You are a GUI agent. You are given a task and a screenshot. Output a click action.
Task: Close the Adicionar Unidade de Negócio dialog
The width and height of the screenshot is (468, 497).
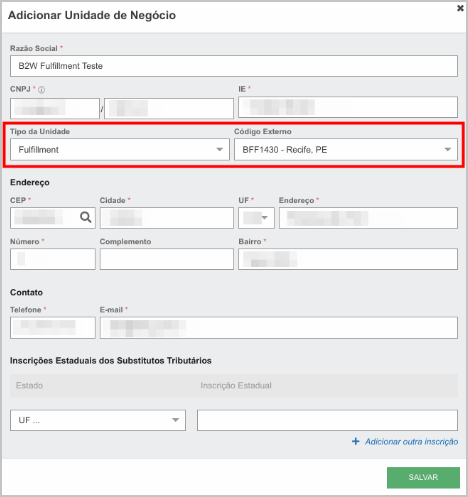460,8
